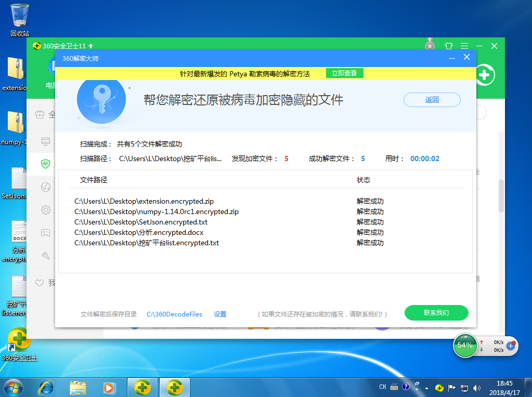The width and height of the screenshot is (532, 397).
Task: Open the Windows Start button
Action: click(x=13, y=388)
